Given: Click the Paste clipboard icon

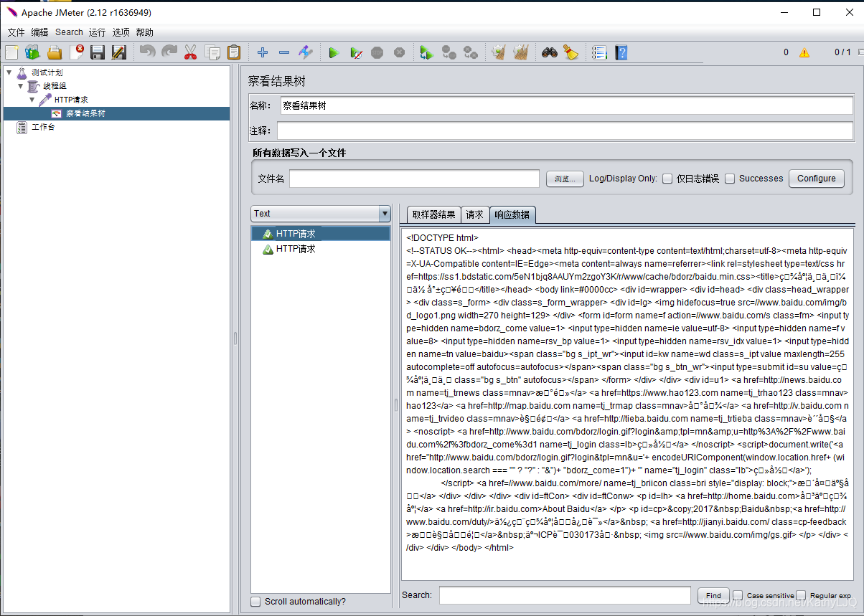Looking at the screenshot, I should (x=234, y=52).
